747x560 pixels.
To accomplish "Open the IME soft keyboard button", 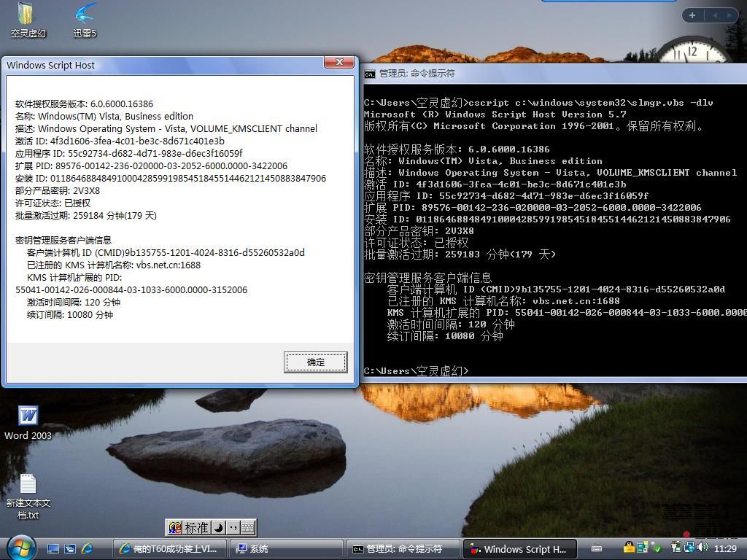I will pyautogui.click(x=247, y=527).
